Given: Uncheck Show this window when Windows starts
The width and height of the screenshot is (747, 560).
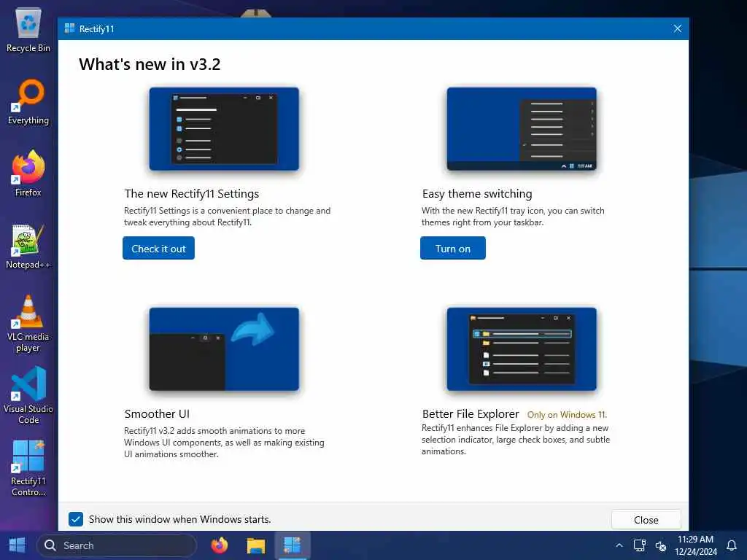Looking at the screenshot, I should tap(76, 519).
